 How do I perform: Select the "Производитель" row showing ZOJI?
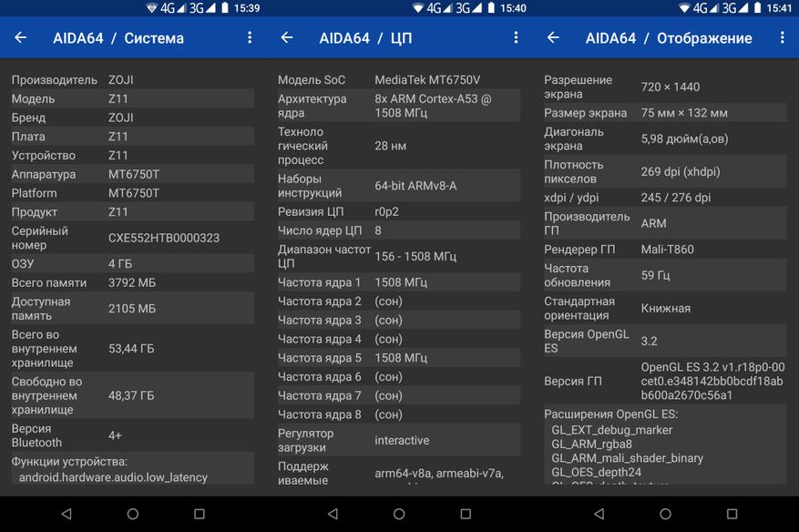click(x=132, y=80)
